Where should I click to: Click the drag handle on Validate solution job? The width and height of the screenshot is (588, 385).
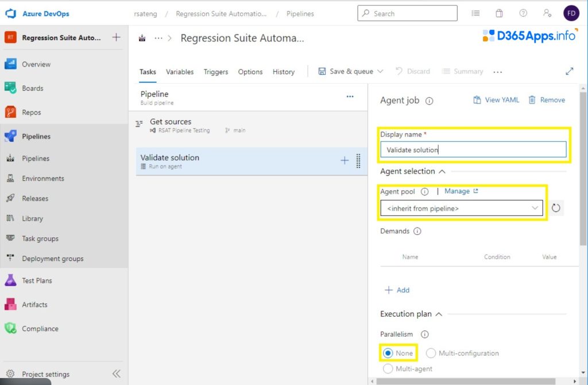(358, 160)
